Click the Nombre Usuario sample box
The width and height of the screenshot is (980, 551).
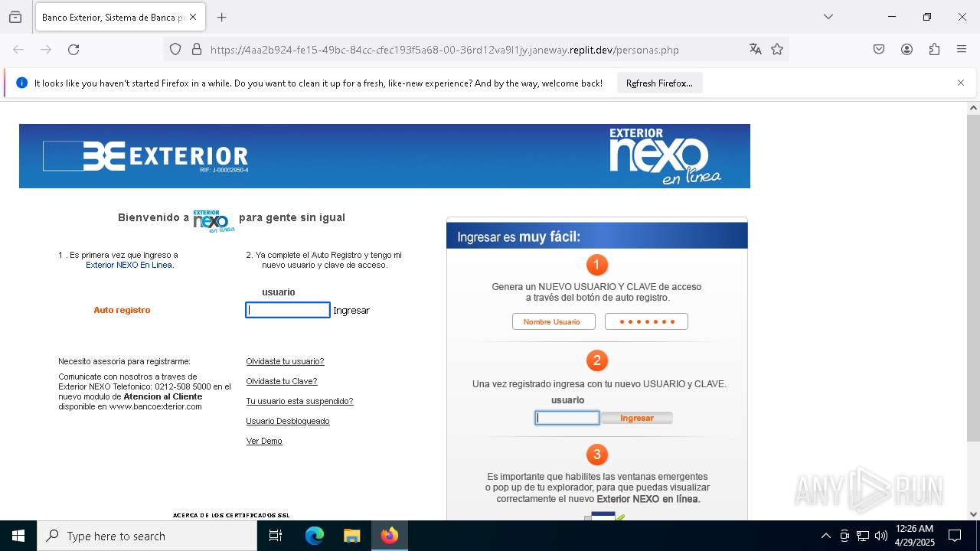554,321
